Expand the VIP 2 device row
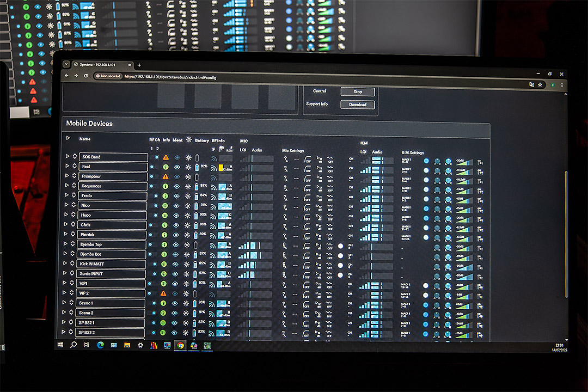Viewport: 588px width, 392px height. [68, 293]
